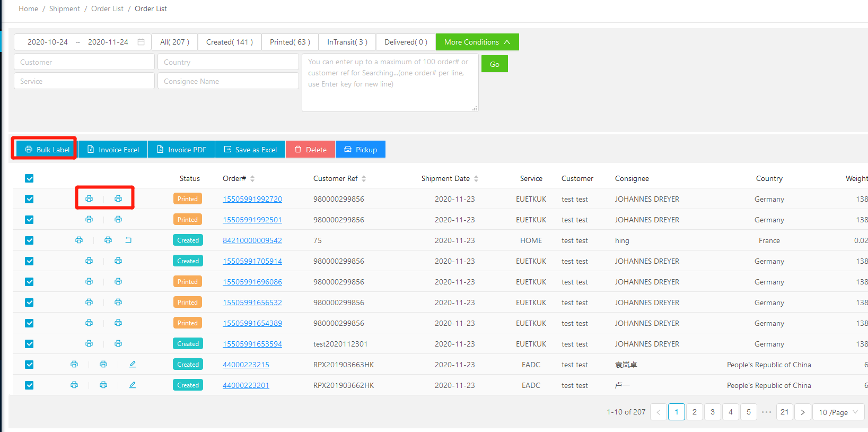Focus the Customer filter field
Viewport: 868px width, 432px height.
pos(84,62)
